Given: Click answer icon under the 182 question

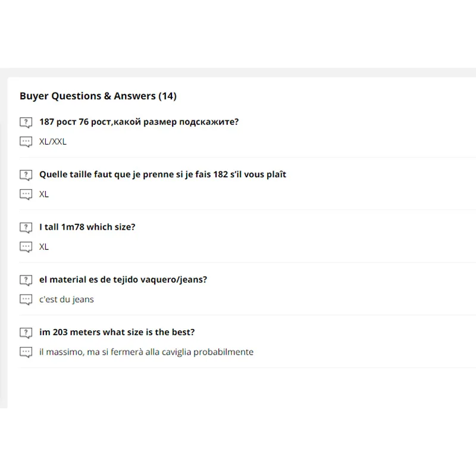Looking at the screenshot, I should coord(26,195).
